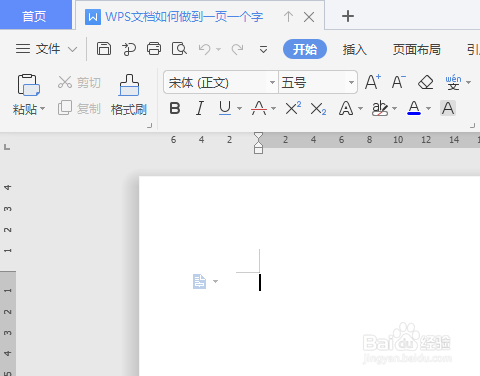Apply blue font color A
Image resolution: width=480 pixels, height=376 pixels.
[x=414, y=108]
